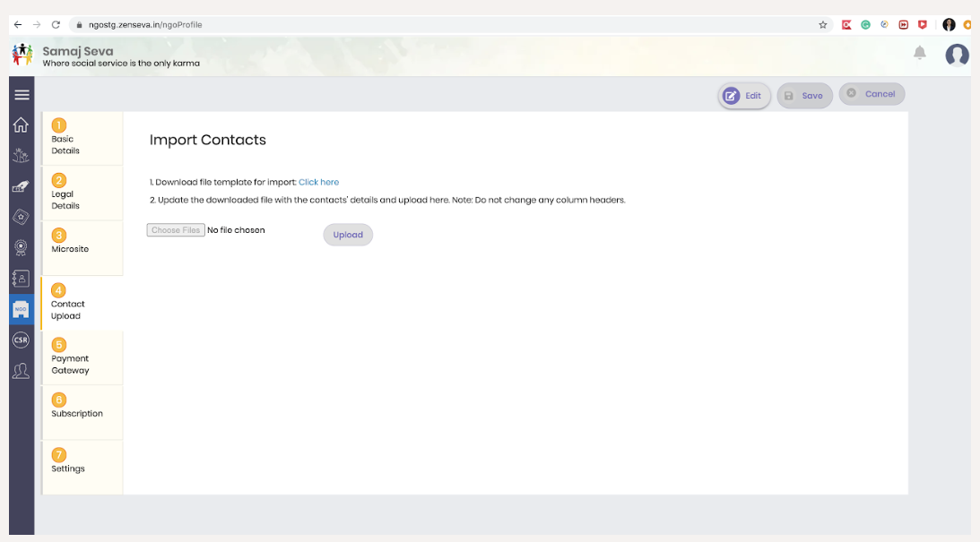The image size is (980, 542).
Task: Open the award ribbon sidebar icon
Action: coord(21,248)
